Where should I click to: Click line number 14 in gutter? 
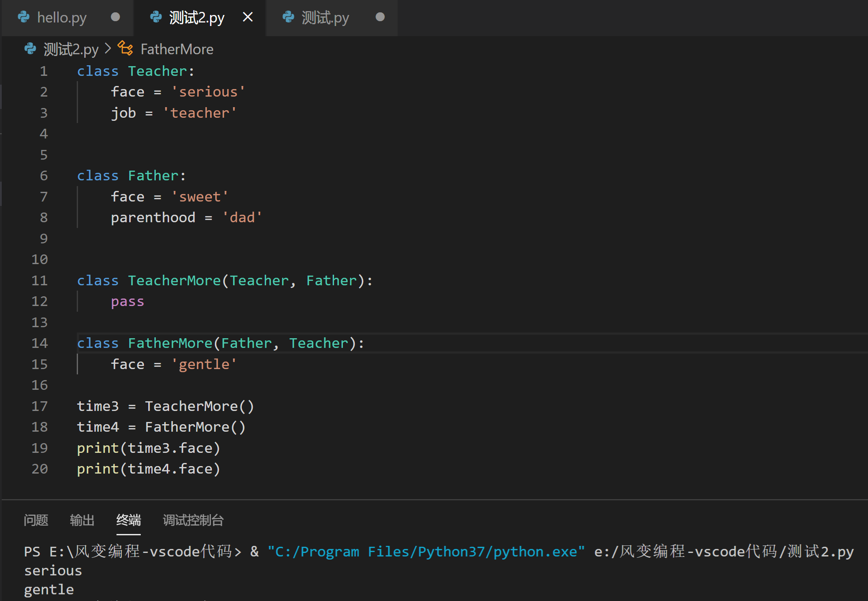pyautogui.click(x=39, y=343)
